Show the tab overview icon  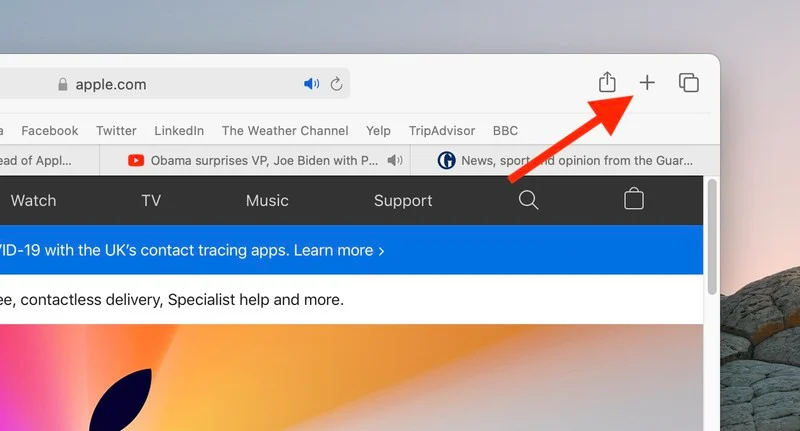688,83
